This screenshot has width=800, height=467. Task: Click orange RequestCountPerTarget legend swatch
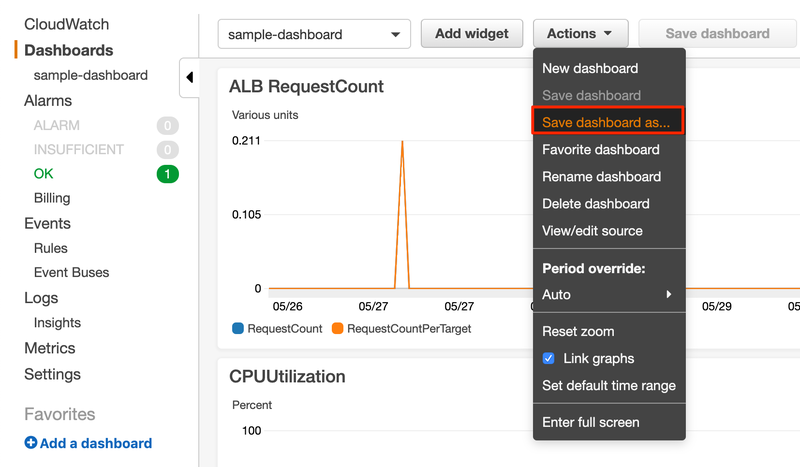(337, 328)
